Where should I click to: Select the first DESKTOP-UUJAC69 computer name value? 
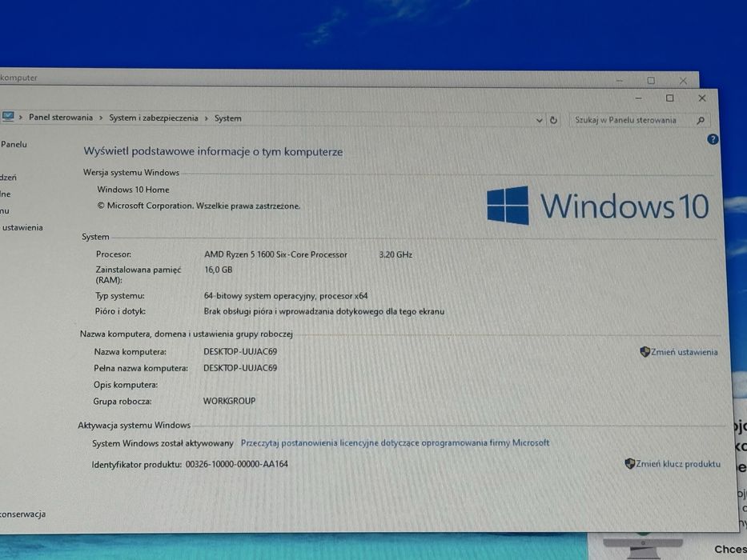click(240, 352)
